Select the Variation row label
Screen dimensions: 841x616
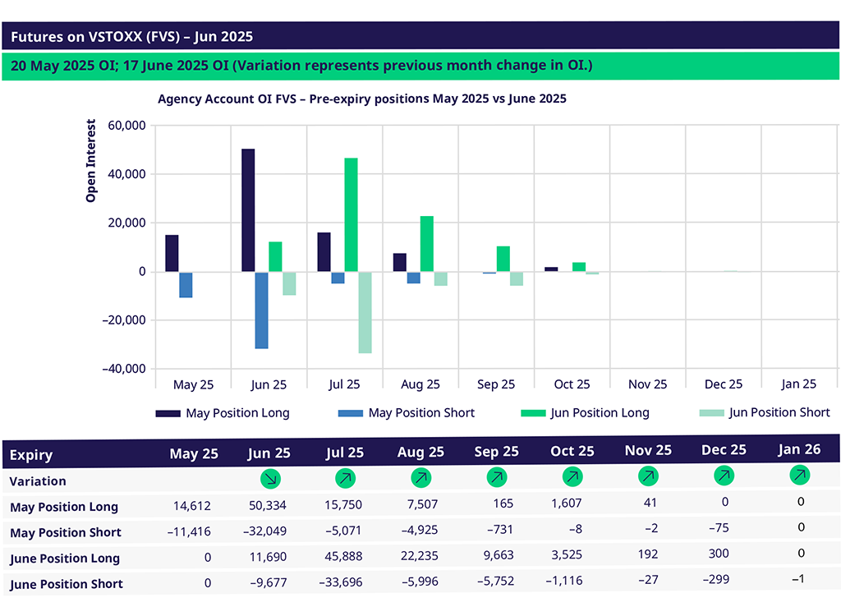click(38, 480)
